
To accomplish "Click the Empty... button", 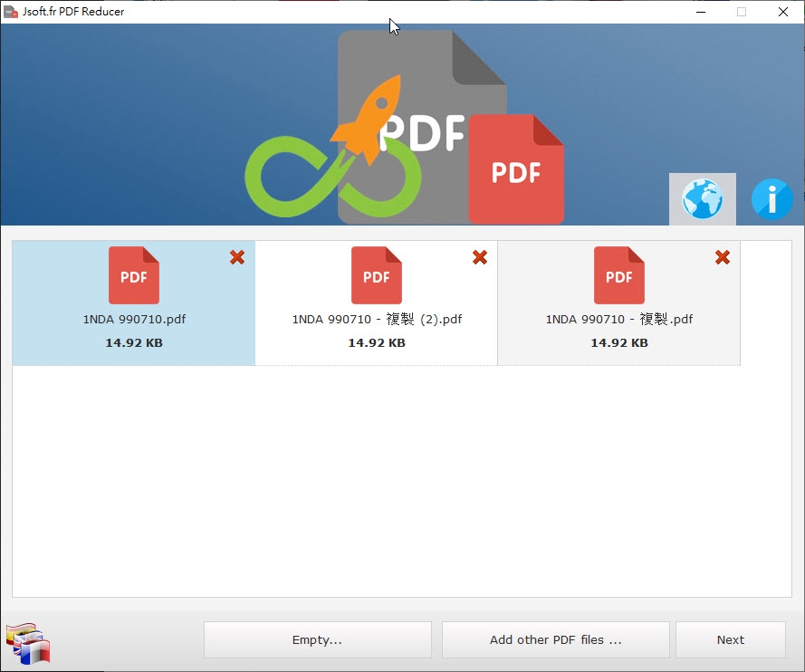I will coord(317,639).
